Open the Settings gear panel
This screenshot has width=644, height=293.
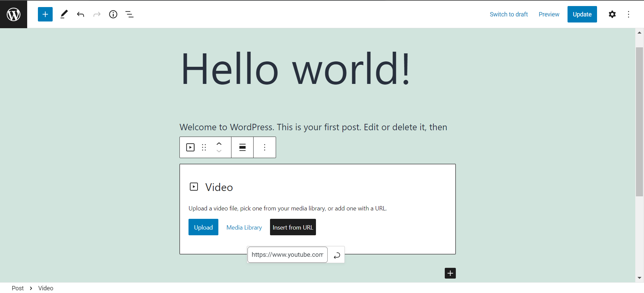[612, 14]
